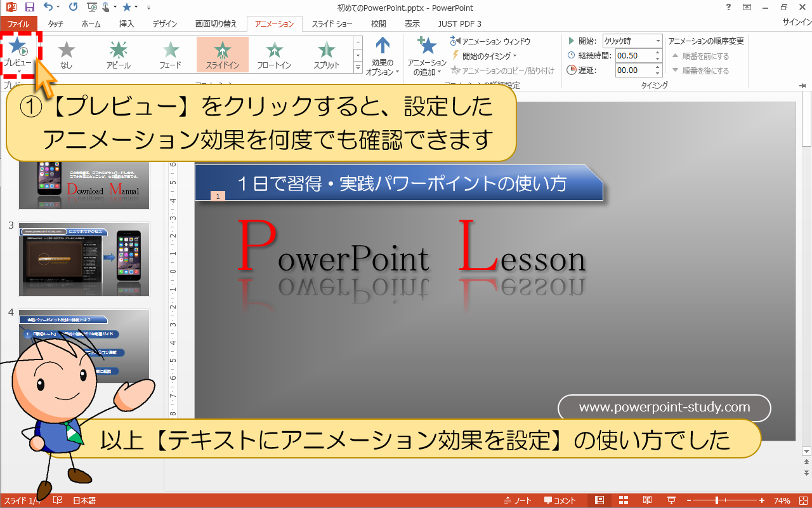Adjust the zoom slider handle
Screen dimensions: 812x508
click(717, 500)
